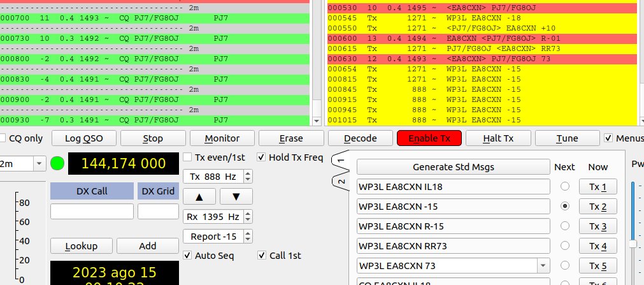
Task: Click the Tune button
Action: point(567,138)
